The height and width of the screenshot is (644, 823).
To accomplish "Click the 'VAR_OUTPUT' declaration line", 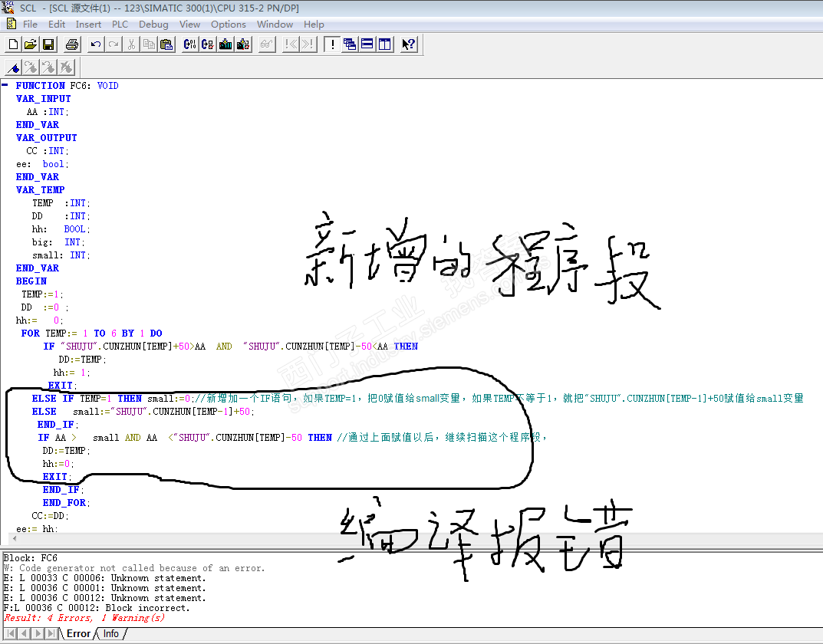I will pyautogui.click(x=46, y=138).
